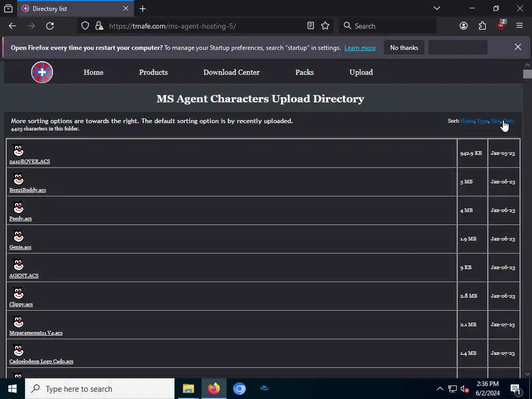Image resolution: width=532 pixels, height=399 pixels.
Task: Click the No thanks button
Action: click(404, 47)
